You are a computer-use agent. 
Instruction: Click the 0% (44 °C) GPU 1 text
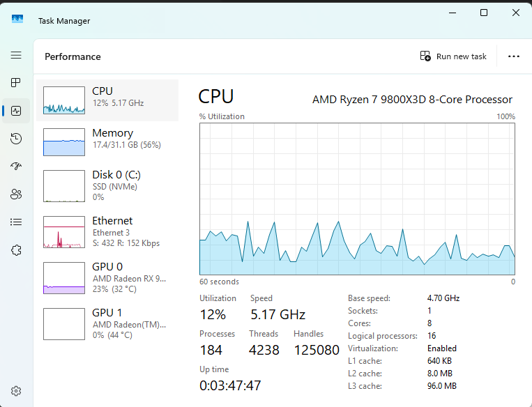point(112,335)
